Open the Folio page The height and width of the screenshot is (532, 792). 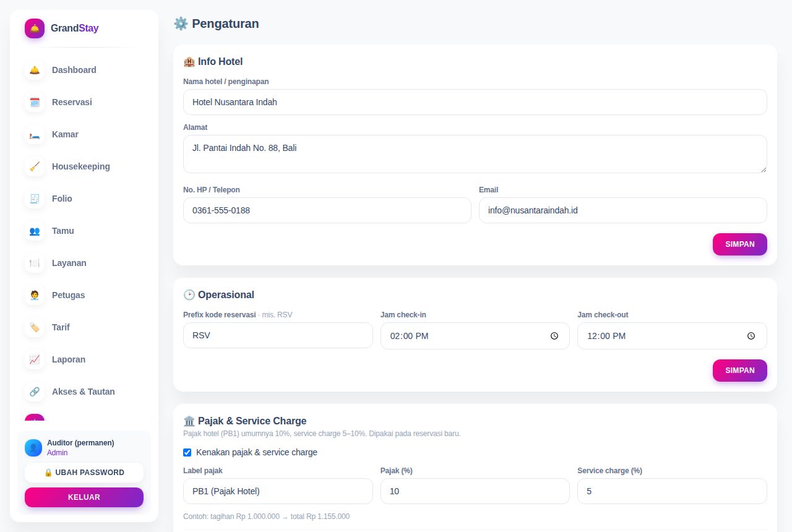click(84, 199)
